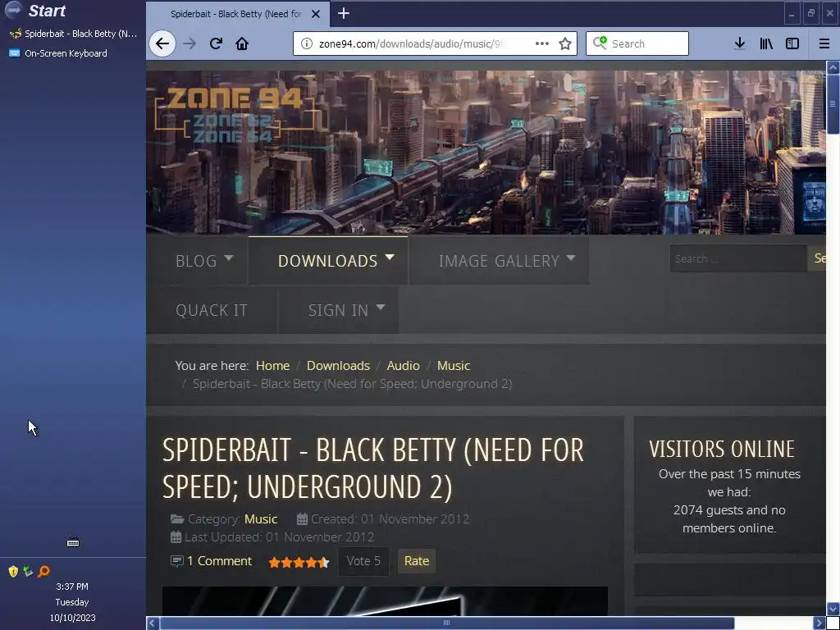Screen dimensions: 840x630
Task: Open page actions three-dot menu
Action: point(542,43)
